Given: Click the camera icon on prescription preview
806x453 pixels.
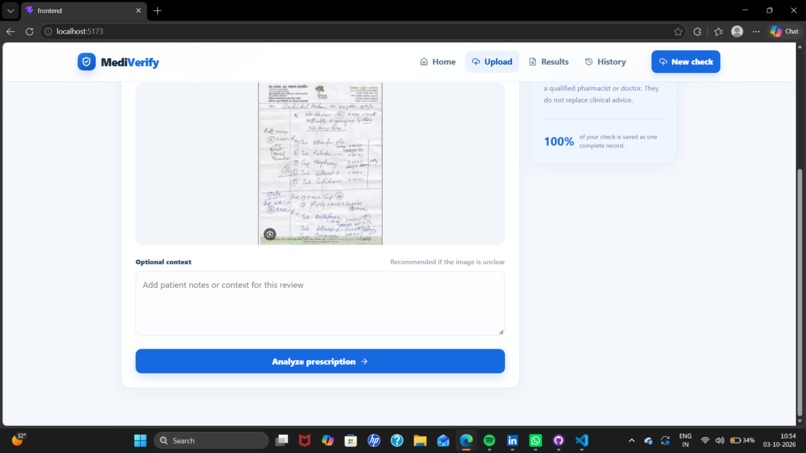Looking at the screenshot, I should tap(270, 234).
